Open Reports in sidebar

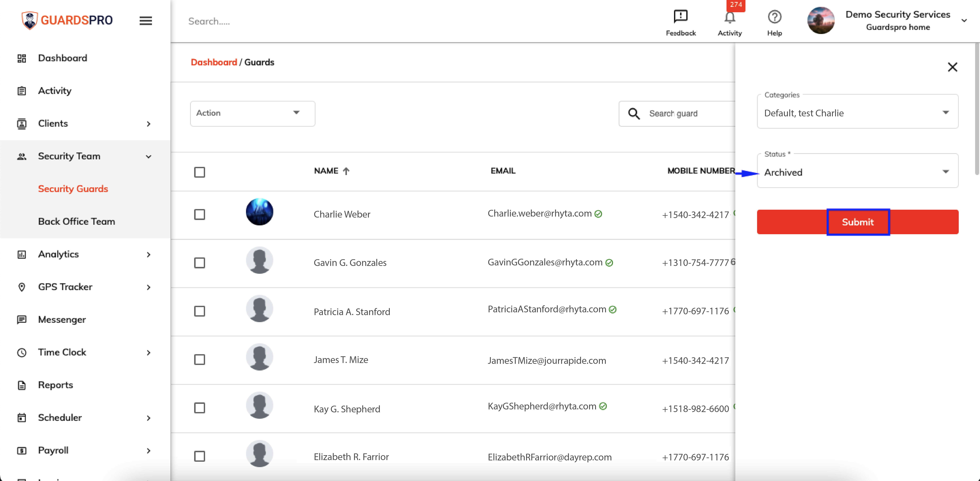coord(56,385)
